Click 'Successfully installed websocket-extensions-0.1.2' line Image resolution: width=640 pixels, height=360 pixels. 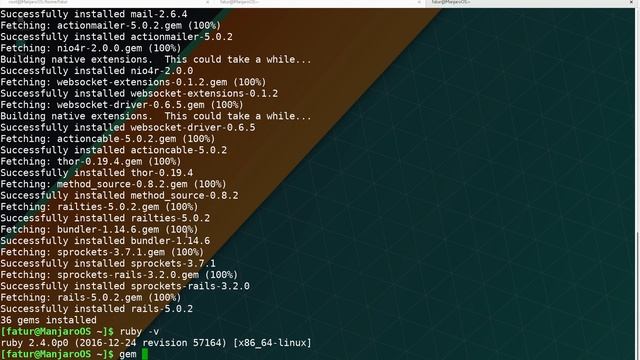pos(139,94)
